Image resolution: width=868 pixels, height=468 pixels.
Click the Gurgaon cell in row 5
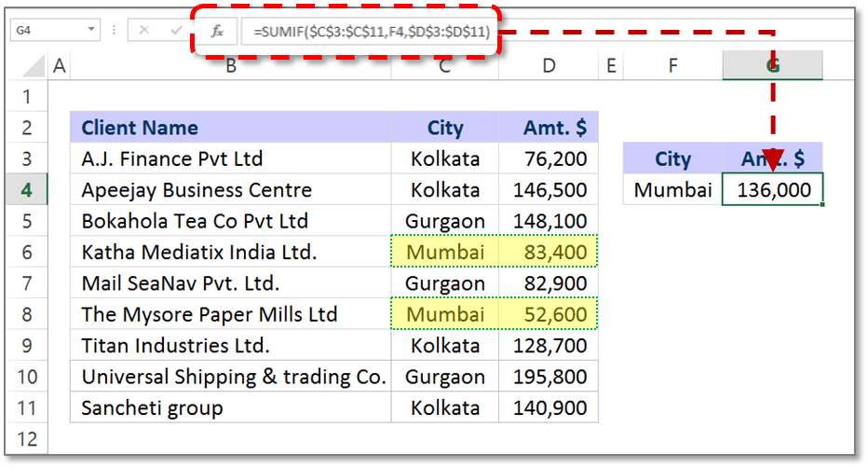[444, 221]
